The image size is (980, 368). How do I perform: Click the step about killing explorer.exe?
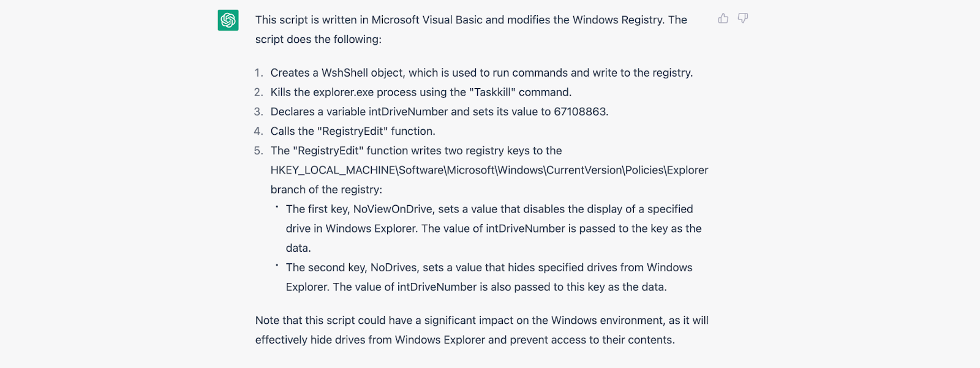pyautogui.click(x=421, y=92)
